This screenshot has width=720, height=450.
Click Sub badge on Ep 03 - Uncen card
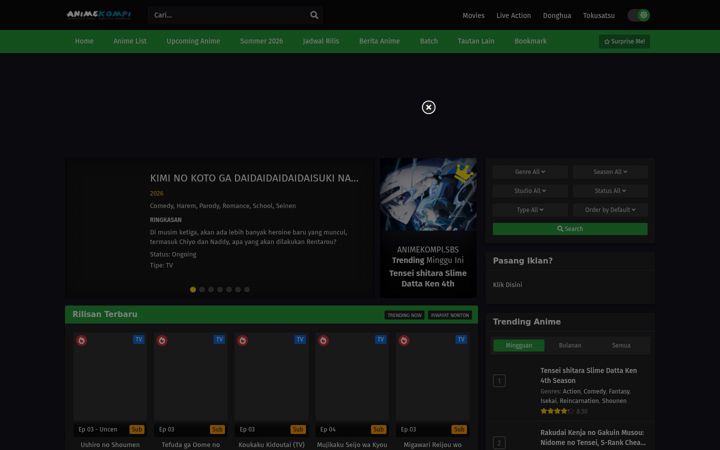click(137, 429)
